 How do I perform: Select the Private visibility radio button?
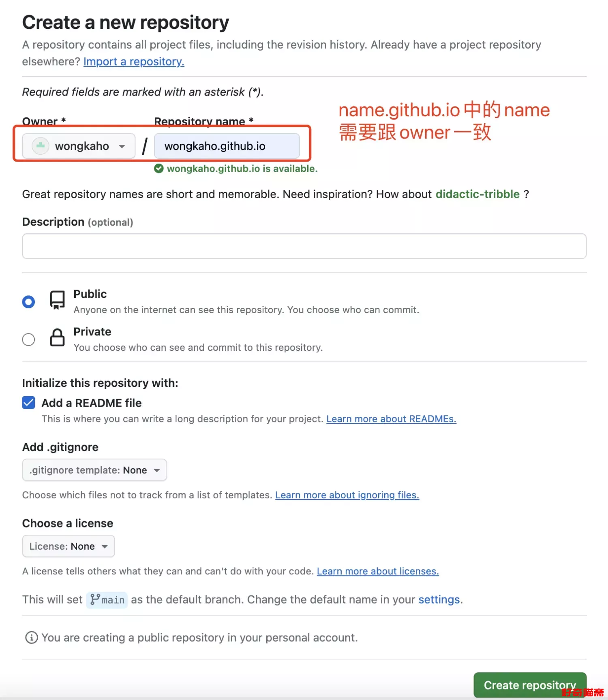[x=28, y=339]
